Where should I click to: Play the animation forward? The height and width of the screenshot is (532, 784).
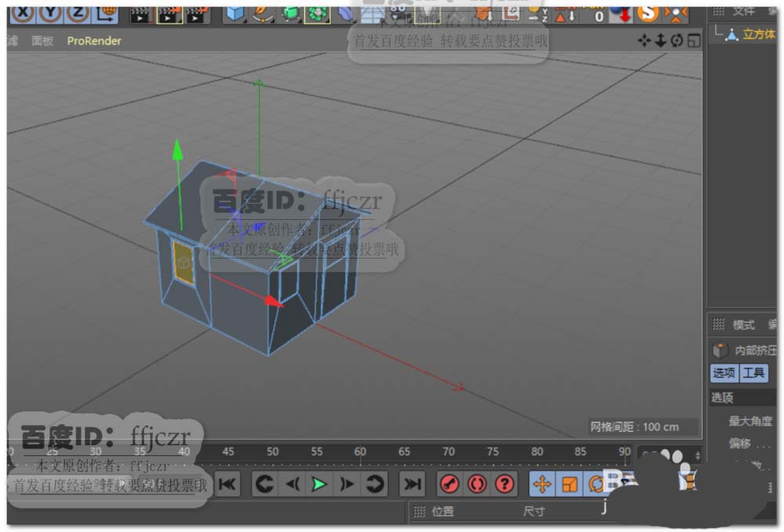click(319, 484)
